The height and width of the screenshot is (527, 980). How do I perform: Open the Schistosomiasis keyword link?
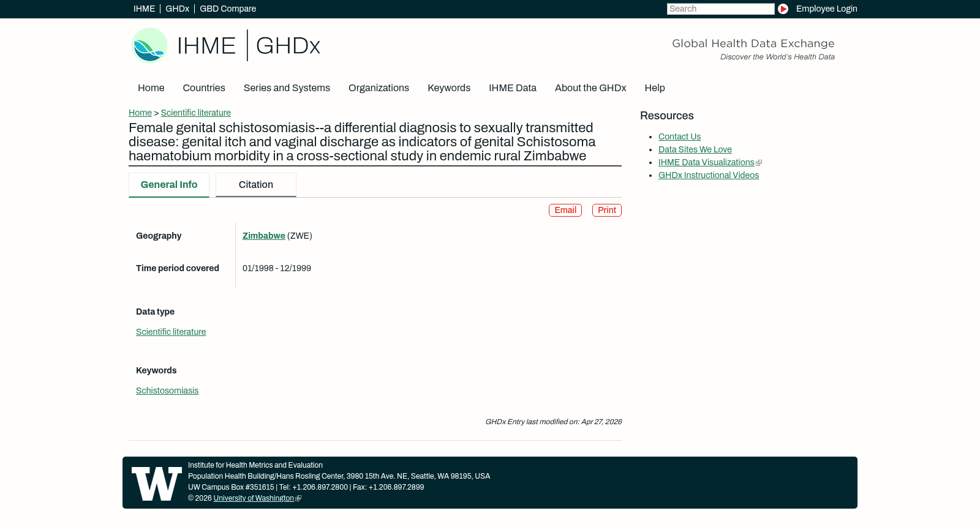(167, 391)
